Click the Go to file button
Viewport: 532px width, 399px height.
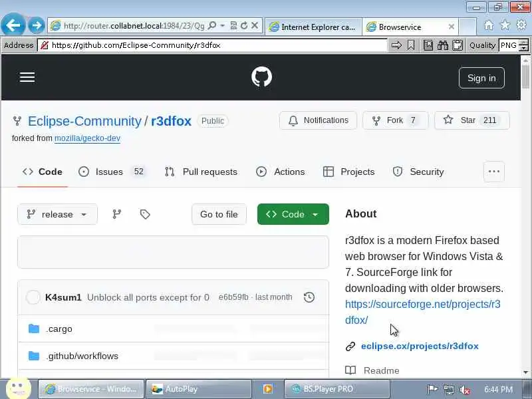point(219,214)
